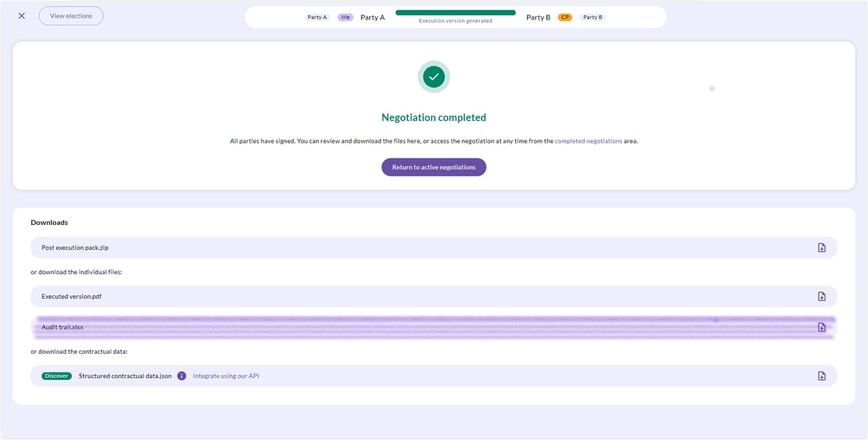Open the View elections button

tap(71, 16)
